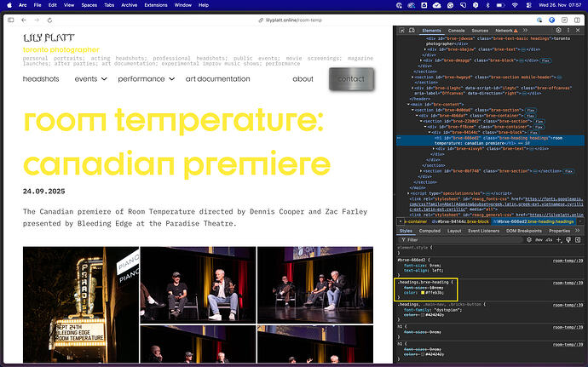
Task: Select the highlighted h1 brxe-heading element row
Action: 490,140
